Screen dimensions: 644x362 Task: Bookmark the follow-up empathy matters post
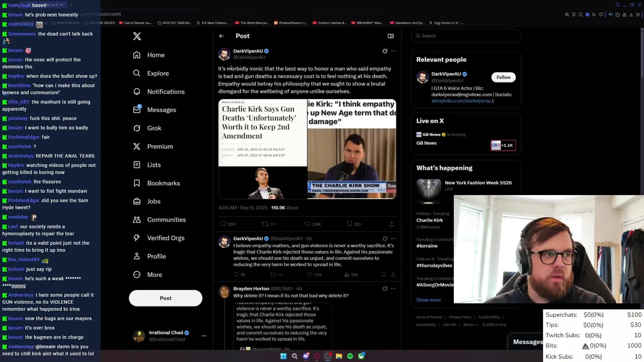(x=383, y=275)
